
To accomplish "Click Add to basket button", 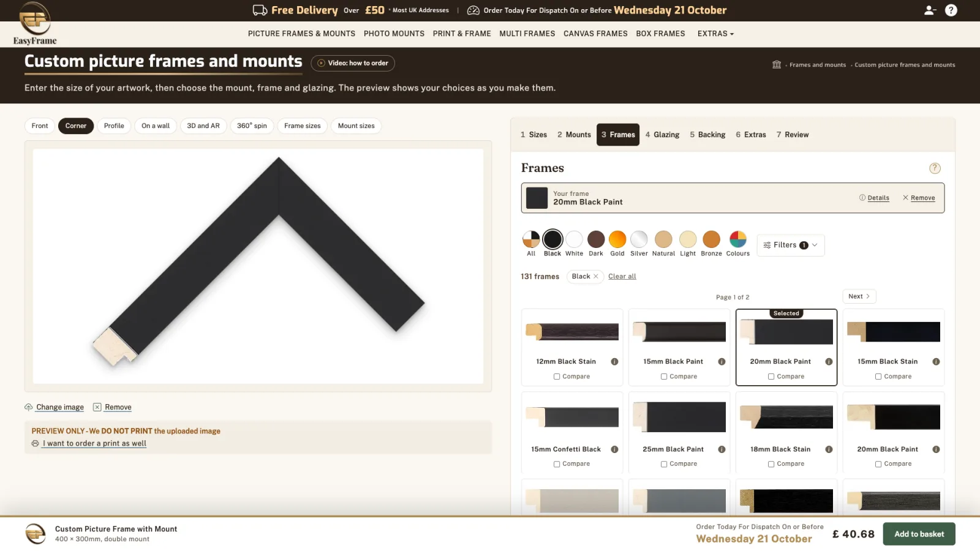I will pyautogui.click(x=919, y=534).
